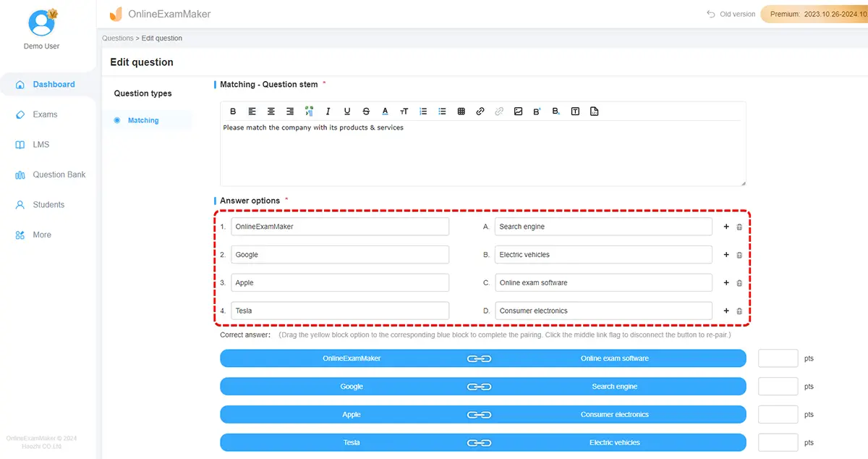
Task: Click the underline formatting icon
Action: click(347, 111)
